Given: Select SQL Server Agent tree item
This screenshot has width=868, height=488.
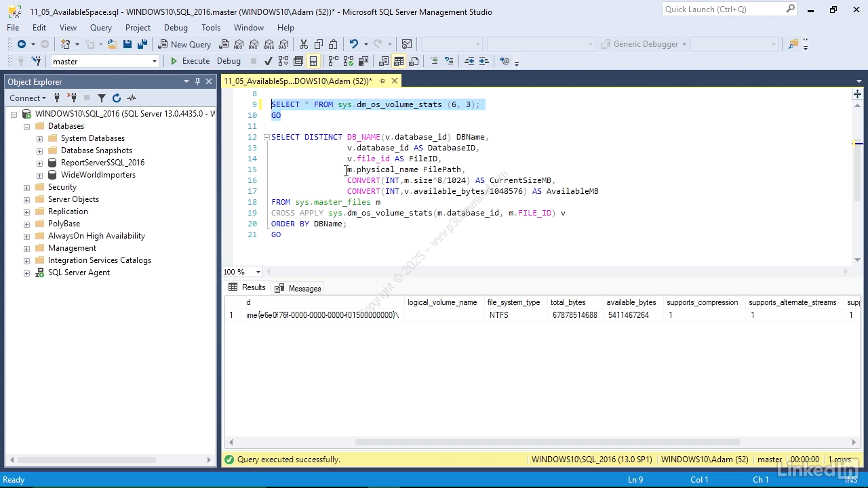Looking at the screenshot, I should (79, 272).
